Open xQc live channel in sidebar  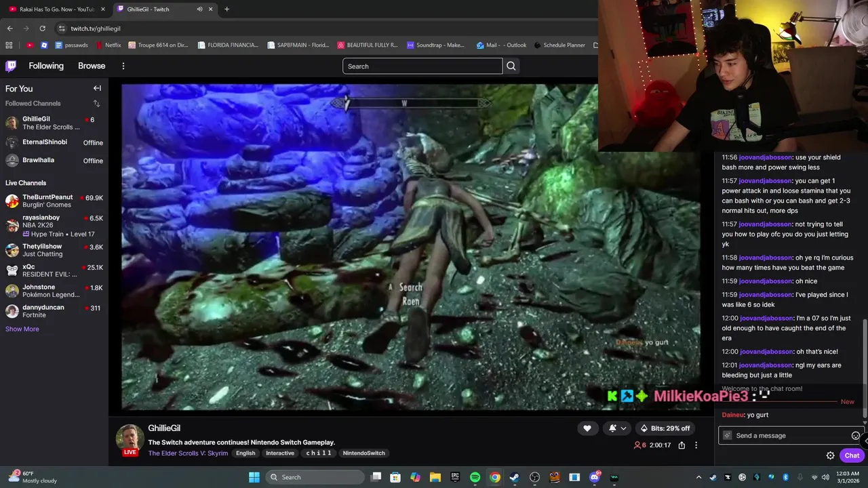click(x=54, y=270)
